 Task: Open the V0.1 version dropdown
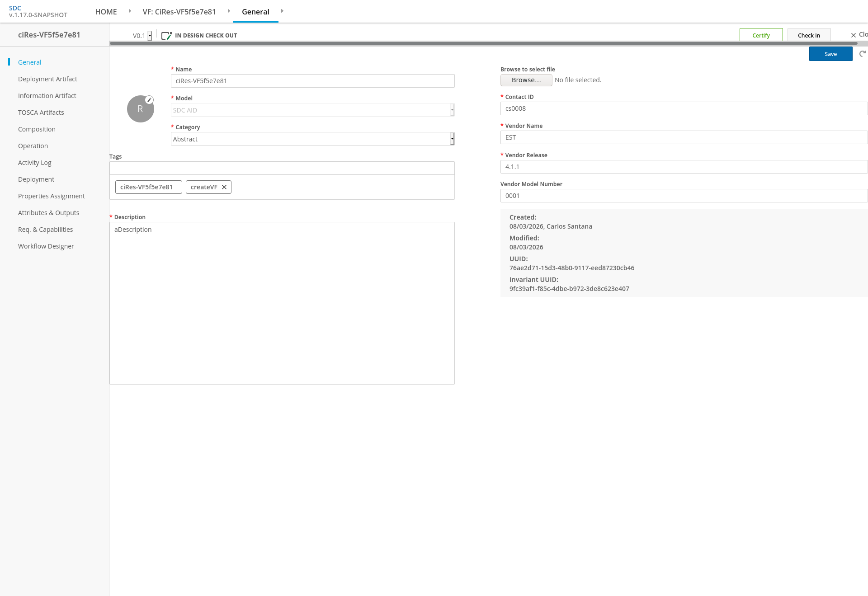[x=142, y=36]
